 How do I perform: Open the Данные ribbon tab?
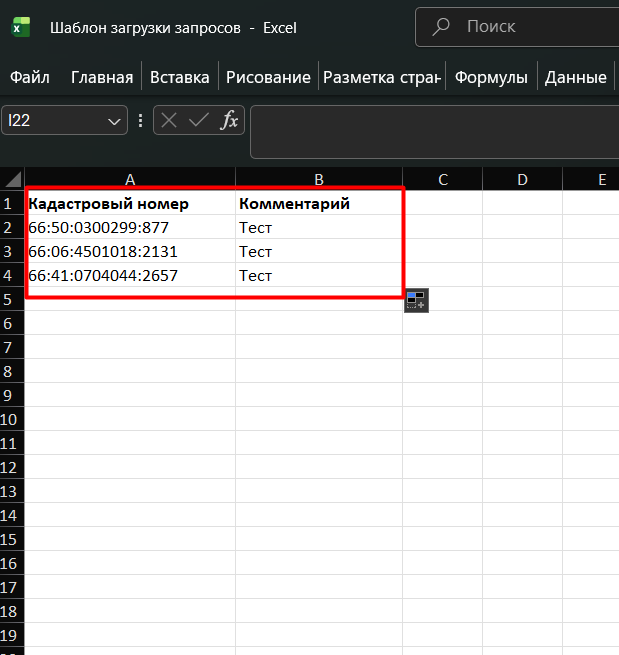pyautogui.click(x=576, y=77)
